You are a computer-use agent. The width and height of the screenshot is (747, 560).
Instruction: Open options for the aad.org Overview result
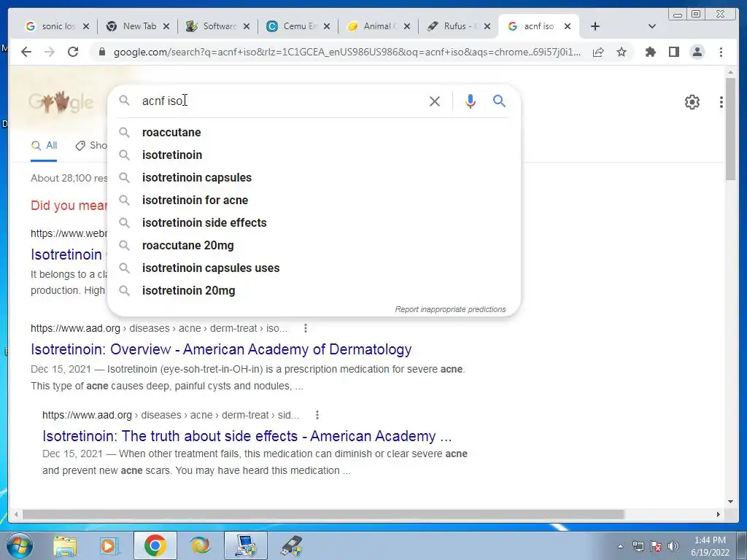306,328
